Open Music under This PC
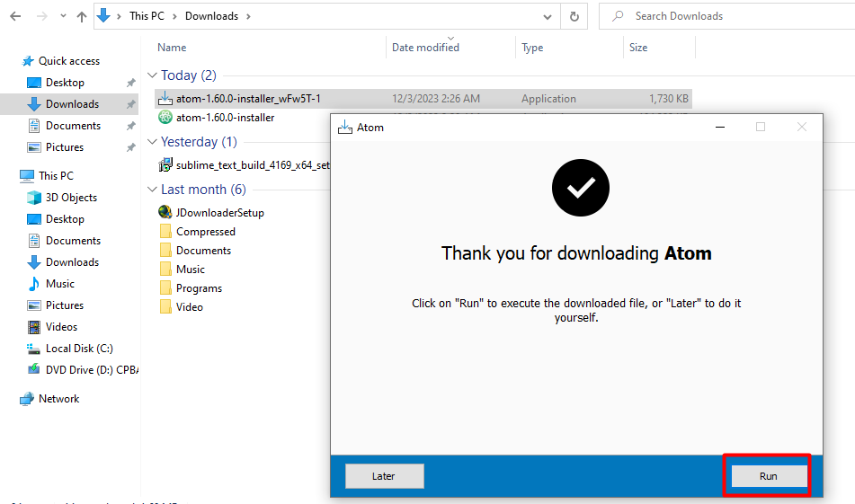Screen dimensions: 855x504 click(x=60, y=283)
